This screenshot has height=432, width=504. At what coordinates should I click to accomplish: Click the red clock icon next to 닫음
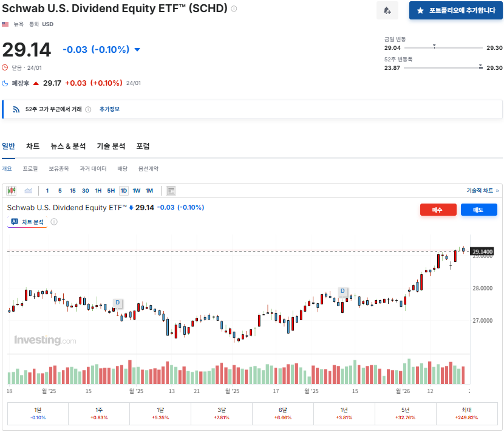click(5, 67)
